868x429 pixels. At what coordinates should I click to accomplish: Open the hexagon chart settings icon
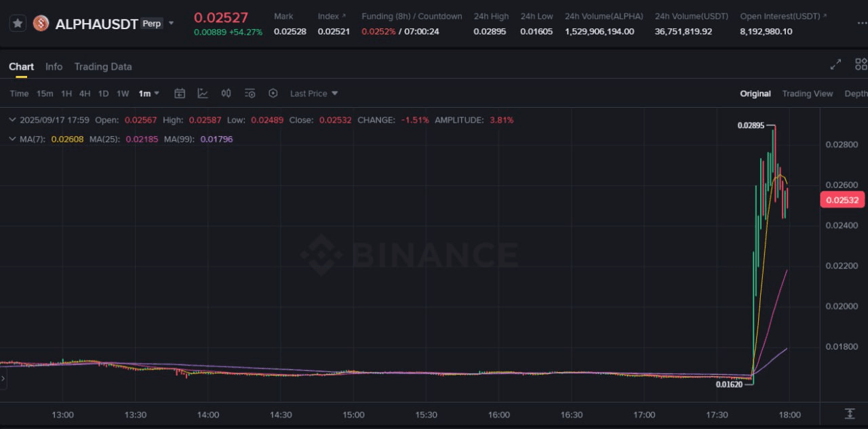273,94
